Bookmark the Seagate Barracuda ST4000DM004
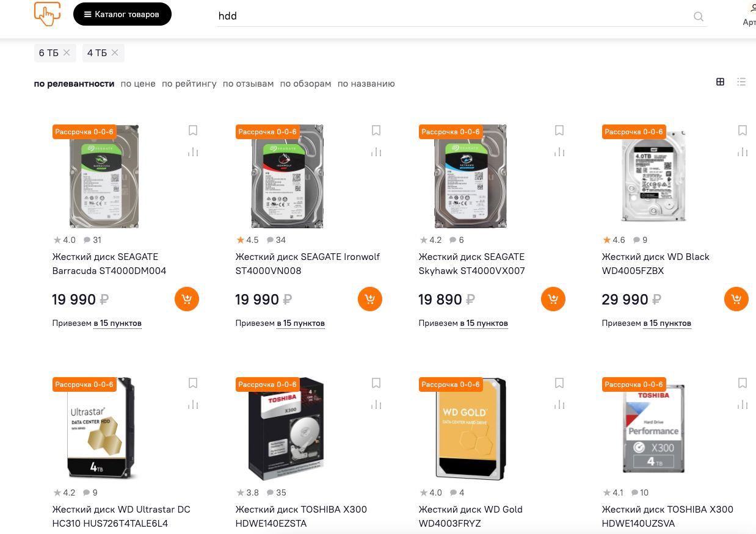756x534 pixels. (193, 131)
